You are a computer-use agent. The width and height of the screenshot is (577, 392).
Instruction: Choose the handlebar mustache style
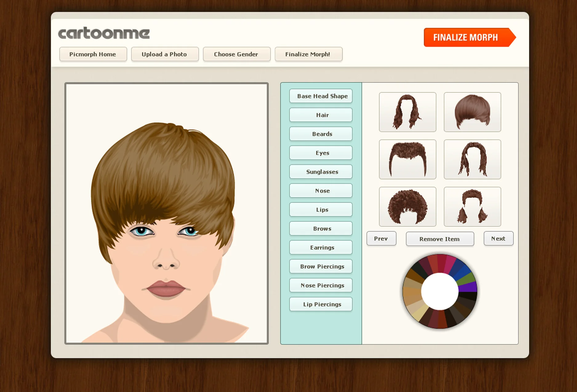point(407,159)
